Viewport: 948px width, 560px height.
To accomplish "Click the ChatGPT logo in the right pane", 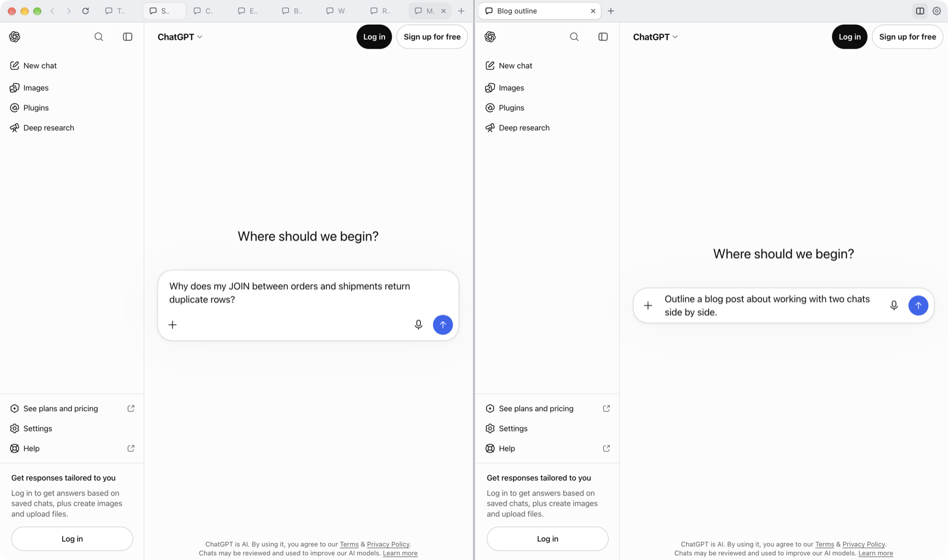I will coord(490,37).
